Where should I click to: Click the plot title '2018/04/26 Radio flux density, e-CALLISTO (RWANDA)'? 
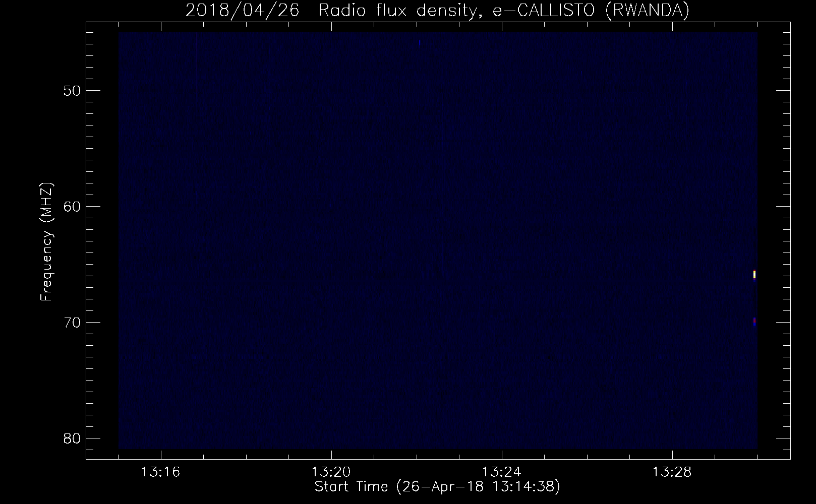[437, 10]
